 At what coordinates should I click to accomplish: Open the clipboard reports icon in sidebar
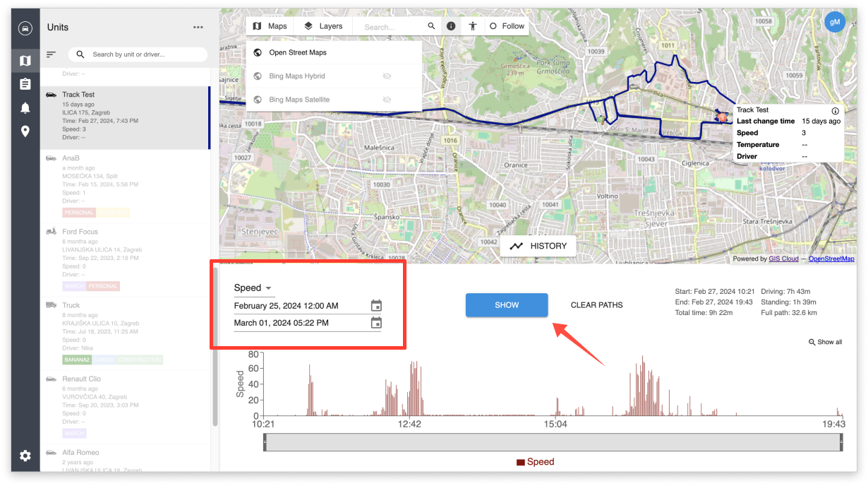25,84
